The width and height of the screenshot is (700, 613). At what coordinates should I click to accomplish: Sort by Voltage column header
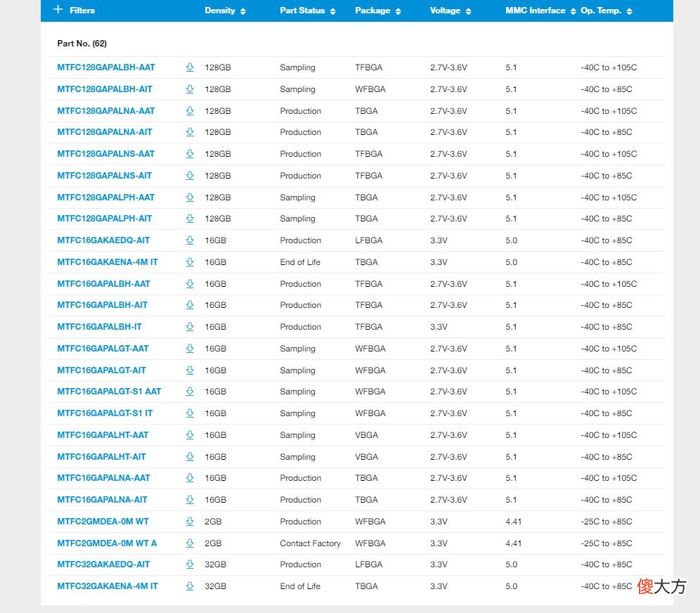click(x=451, y=11)
